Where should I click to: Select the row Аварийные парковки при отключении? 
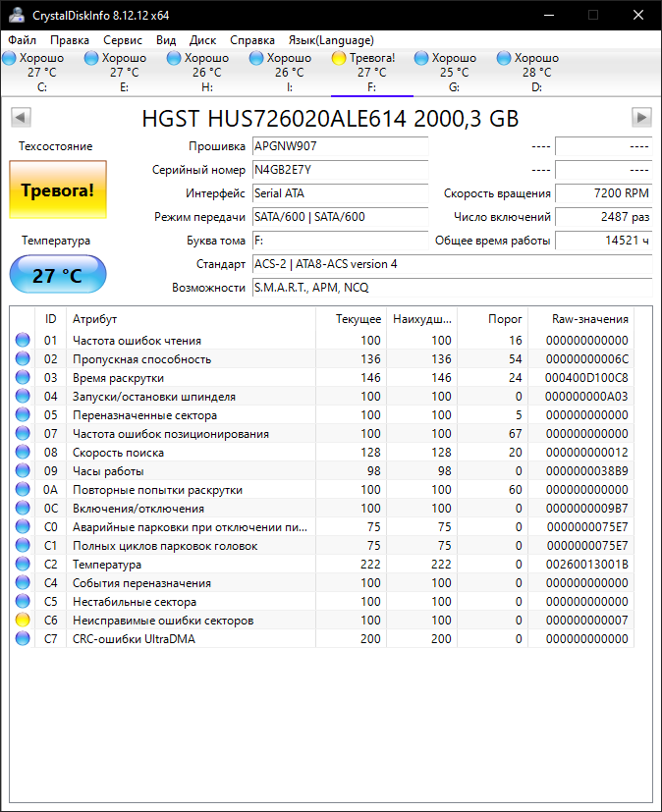[x=322, y=526]
